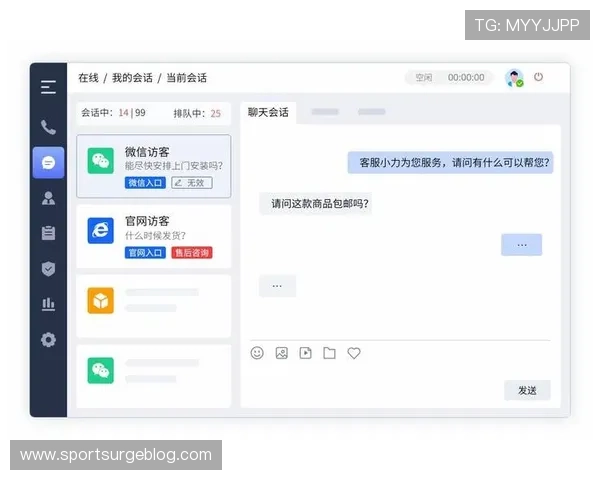Click the 00:00:00 timer value
The height and width of the screenshot is (480, 600).
466,78
